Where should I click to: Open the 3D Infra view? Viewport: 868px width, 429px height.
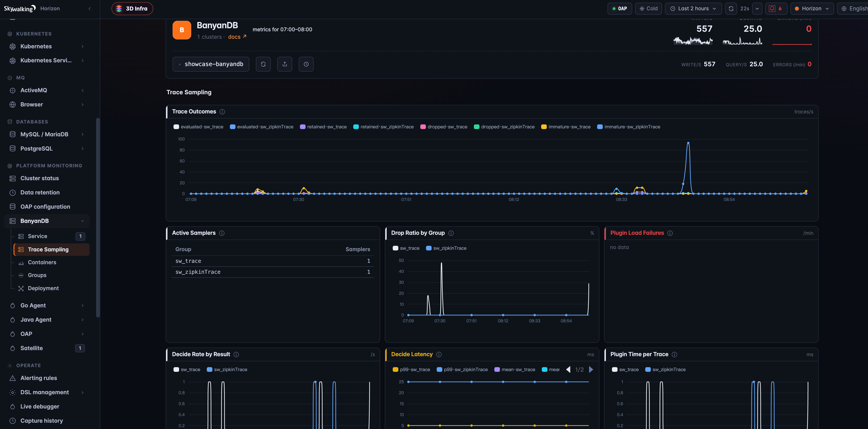[132, 8]
